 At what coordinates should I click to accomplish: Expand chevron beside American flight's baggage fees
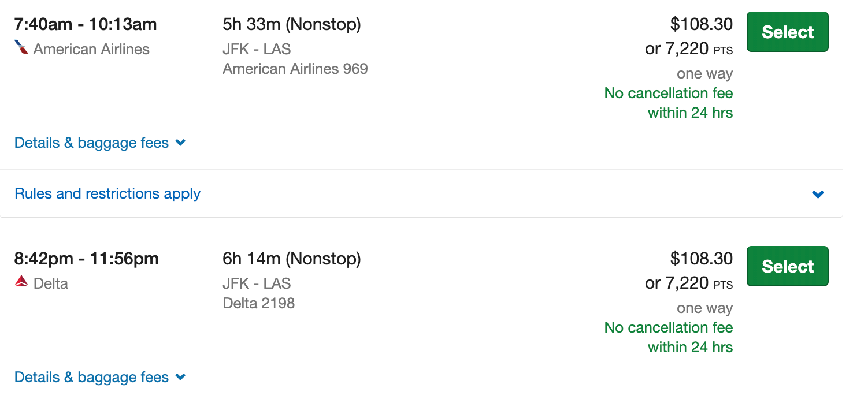[180, 143]
